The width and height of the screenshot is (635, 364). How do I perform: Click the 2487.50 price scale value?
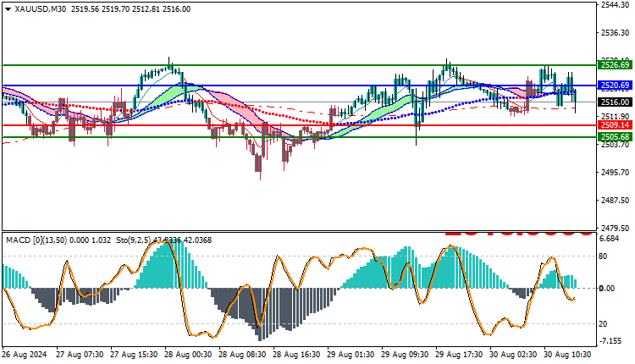point(616,201)
